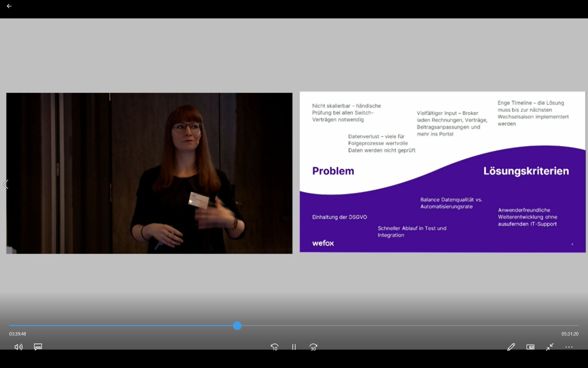Click the Lösungskriterien heading on the slide
588x368 pixels.
526,171
